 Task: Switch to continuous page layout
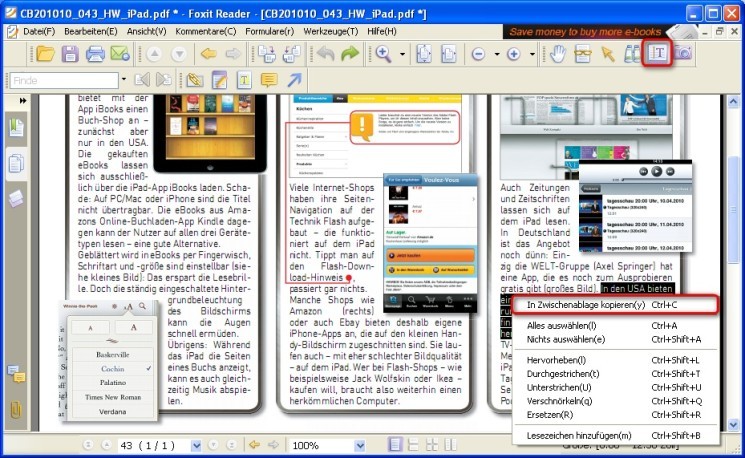[x=413, y=445]
